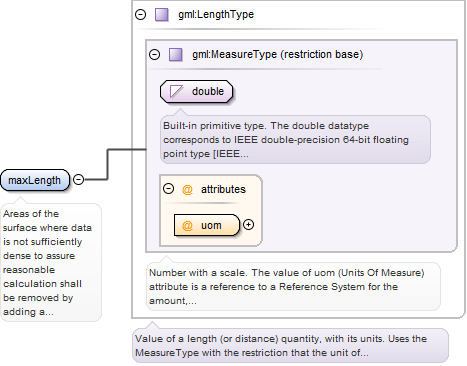Click the attributes header label
The height and width of the screenshot is (366, 467).
223,189
